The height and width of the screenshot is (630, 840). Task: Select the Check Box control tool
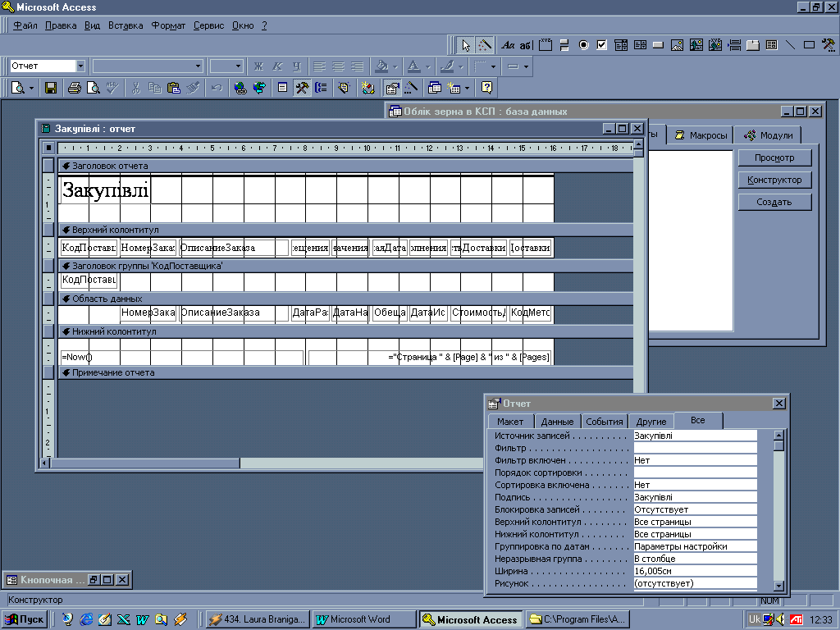click(x=602, y=45)
